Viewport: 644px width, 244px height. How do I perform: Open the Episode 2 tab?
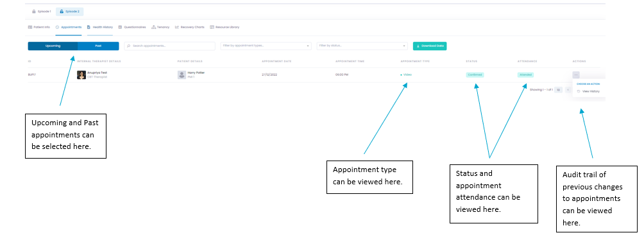tap(70, 12)
